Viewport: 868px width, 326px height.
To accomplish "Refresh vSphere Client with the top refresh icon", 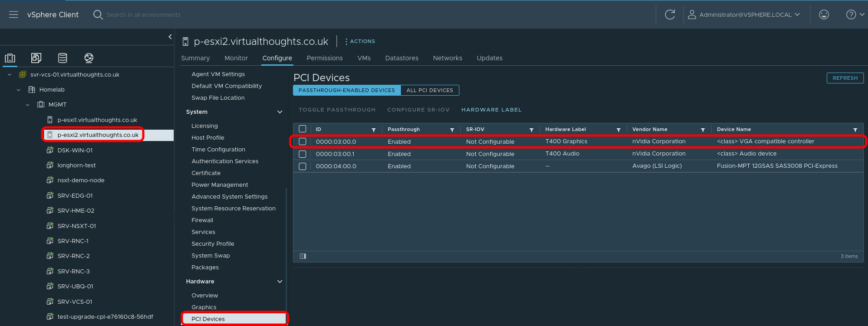I will [x=670, y=15].
